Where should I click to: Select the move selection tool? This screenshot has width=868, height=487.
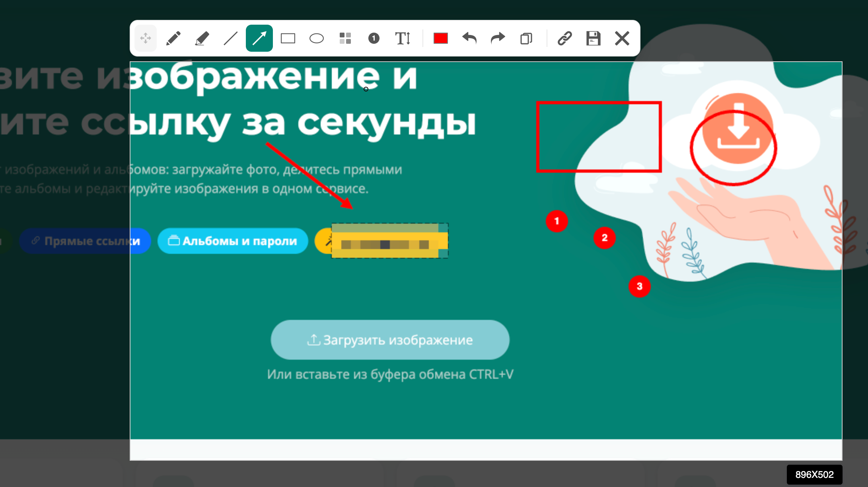click(x=146, y=39)
